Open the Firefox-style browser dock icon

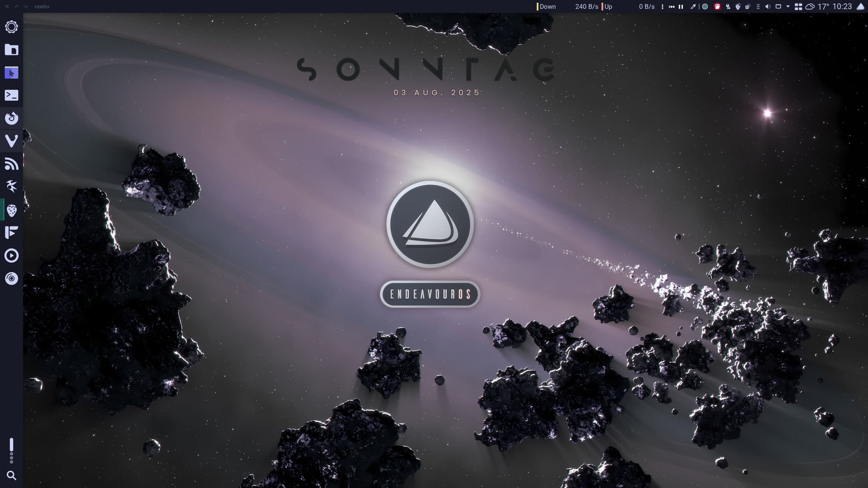[x=11, y=118]
